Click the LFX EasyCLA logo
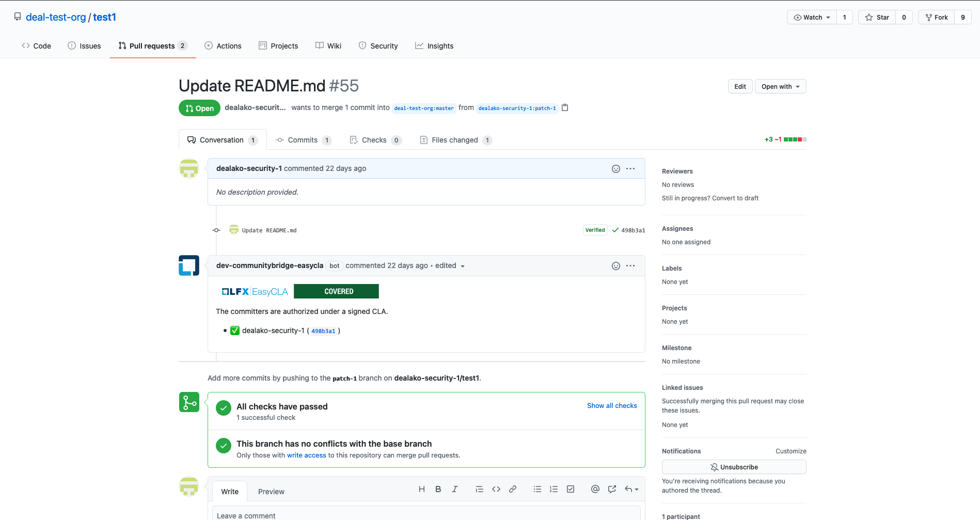Image resolution: width=980 pixels, height=520 pixels. pyautogui.click(x=255, y=292)
